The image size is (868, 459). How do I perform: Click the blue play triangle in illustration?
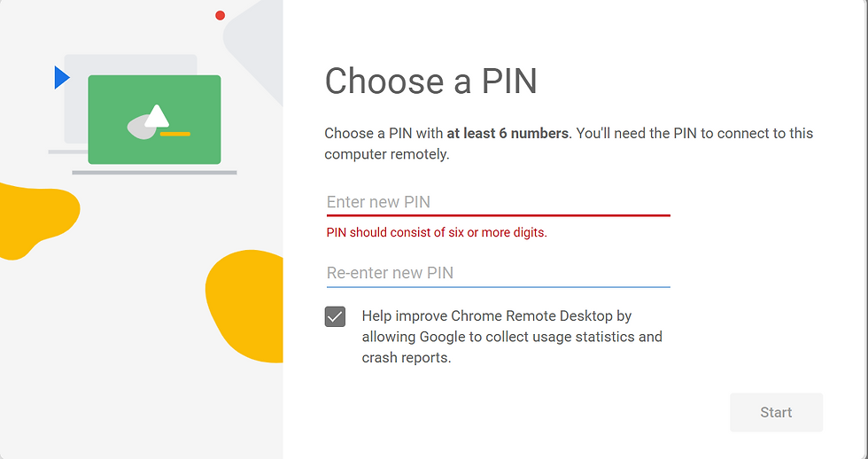pos(61,77)
